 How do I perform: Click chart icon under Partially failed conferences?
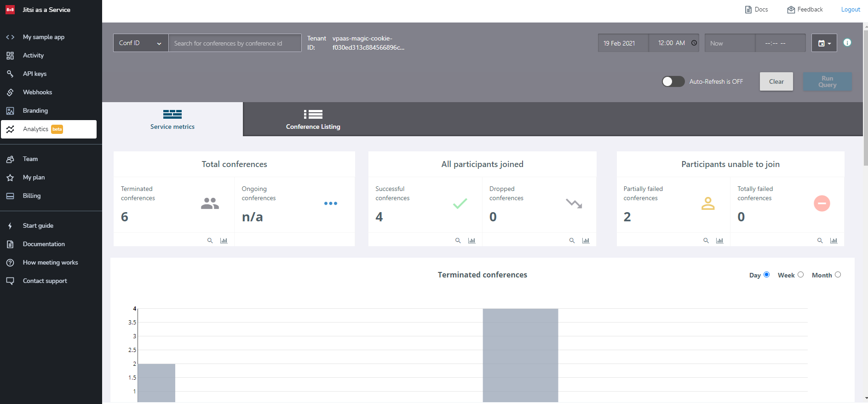click(719, 240)
